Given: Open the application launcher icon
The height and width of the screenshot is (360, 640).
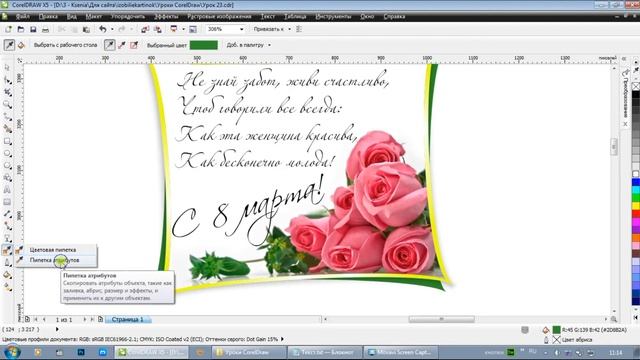Looking at the screenshot, I should point(174,29).
